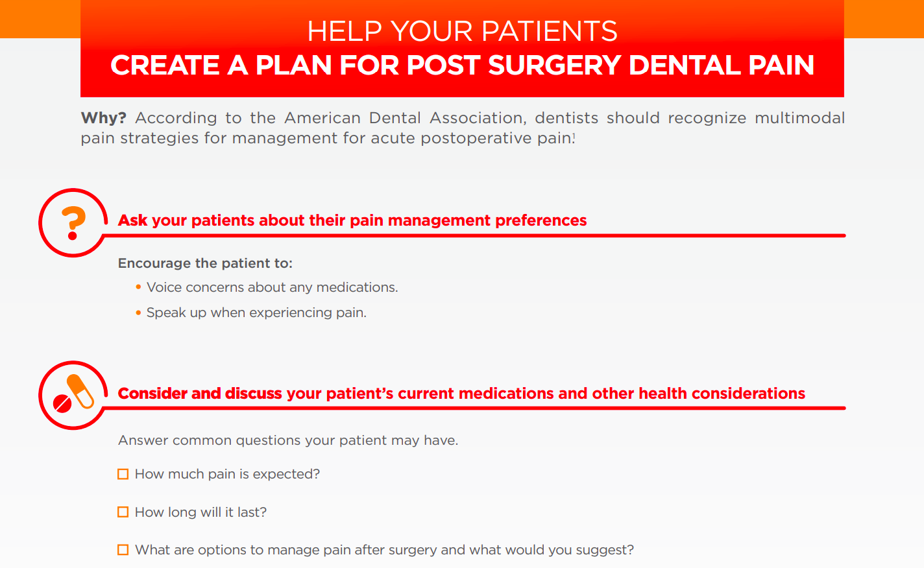Click the 'HELP YOUR PATIENTS' banner title
Image resolution: width=924 pixels, height=568 pixels.
pos(462,31)
